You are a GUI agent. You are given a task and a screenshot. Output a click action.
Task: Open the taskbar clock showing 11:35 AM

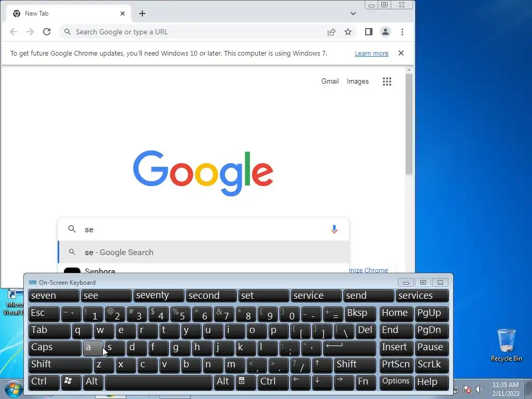[506, 389]
